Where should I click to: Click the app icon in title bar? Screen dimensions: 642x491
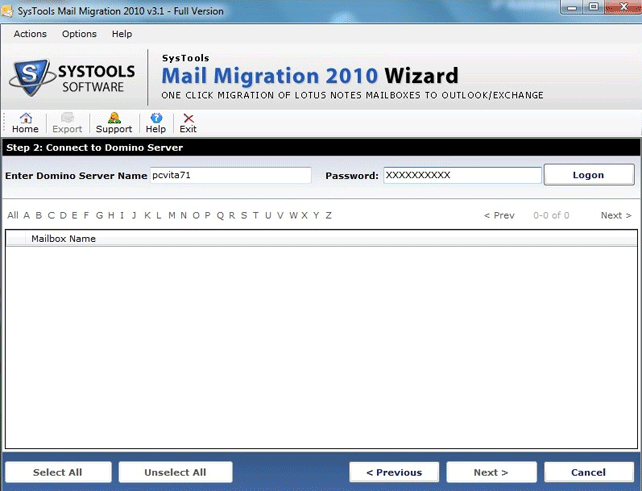(x=7, y=11)
